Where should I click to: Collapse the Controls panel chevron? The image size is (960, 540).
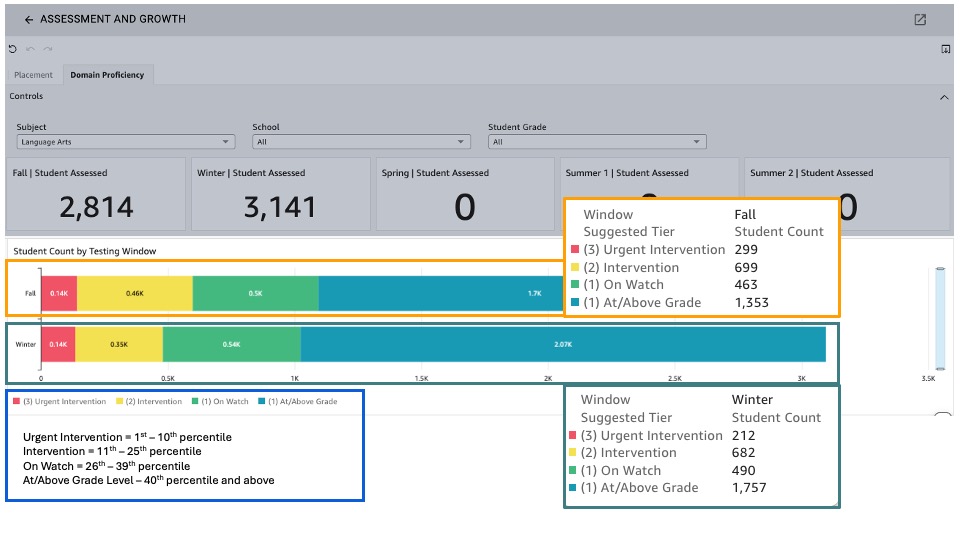(943, 97)
